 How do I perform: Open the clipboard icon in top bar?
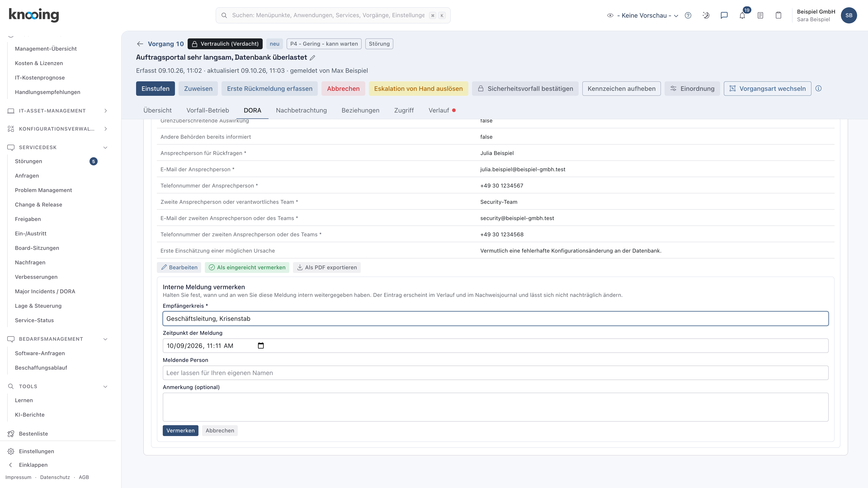click(x=778, y=16)
